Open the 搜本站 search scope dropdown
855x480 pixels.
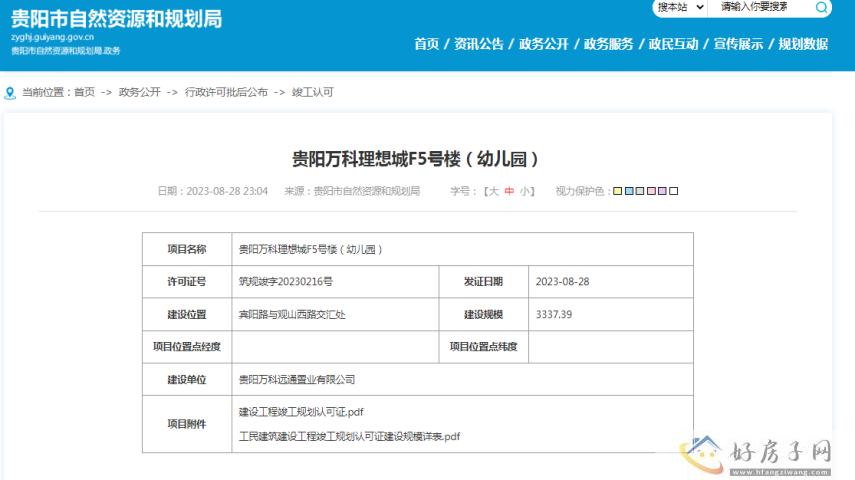click(680, 7)
